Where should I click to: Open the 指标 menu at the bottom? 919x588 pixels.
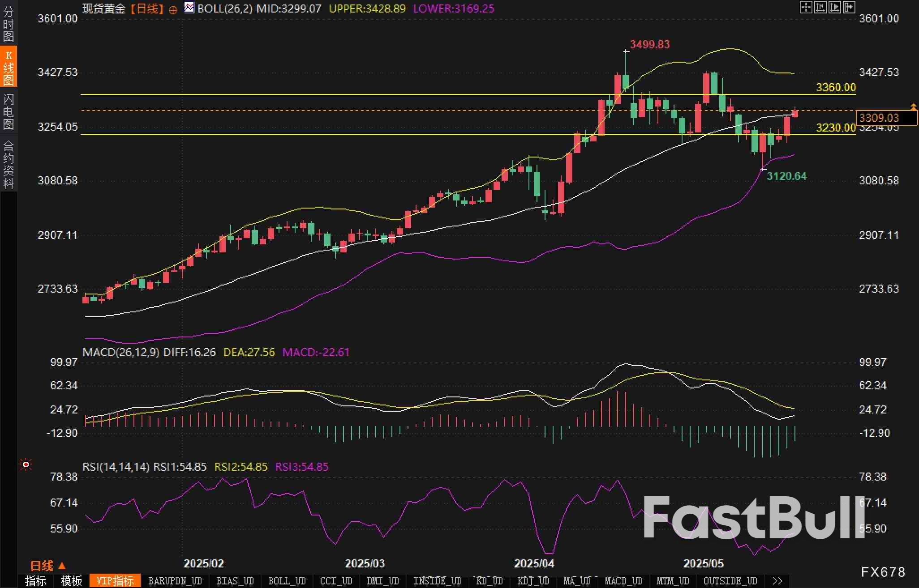(35, 581)
